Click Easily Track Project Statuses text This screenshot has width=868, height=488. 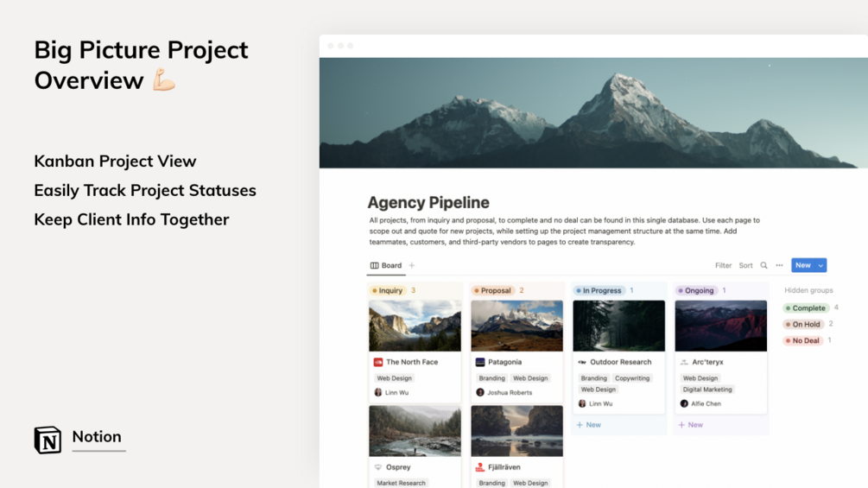coord(145,190)
